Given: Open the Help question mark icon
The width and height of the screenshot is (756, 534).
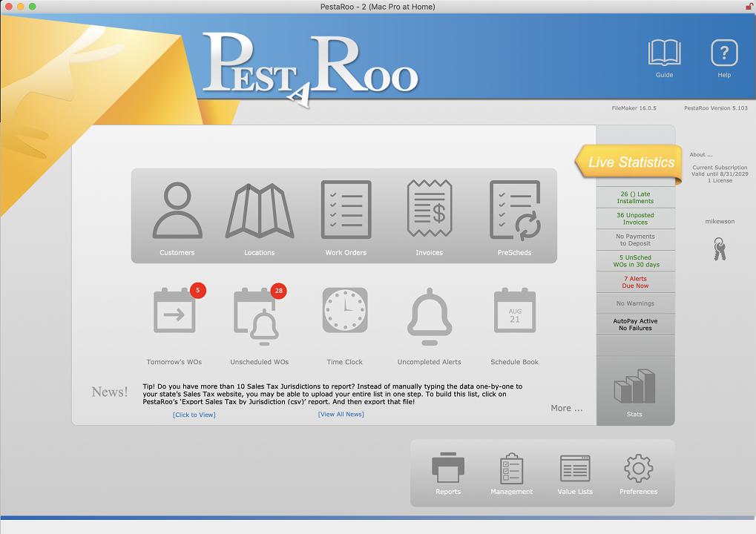Looking at the screenshot, I should click(x=724, y=53).
